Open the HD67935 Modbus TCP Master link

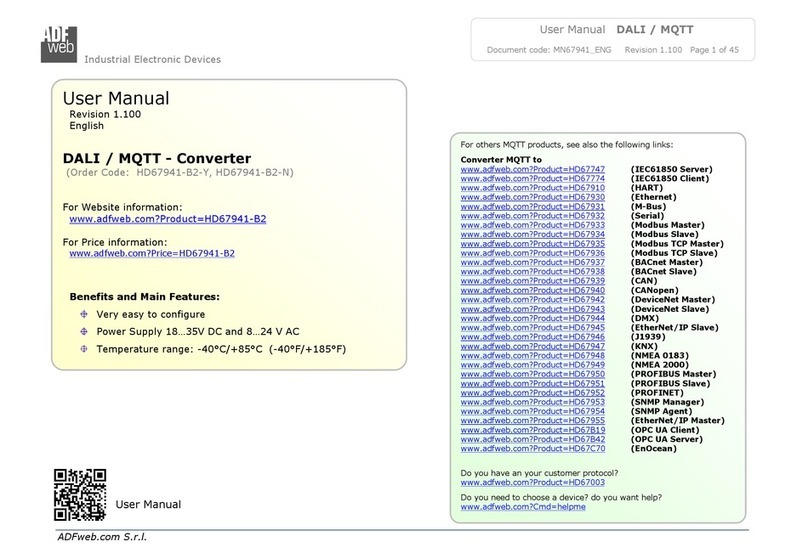tap(533, 244)
